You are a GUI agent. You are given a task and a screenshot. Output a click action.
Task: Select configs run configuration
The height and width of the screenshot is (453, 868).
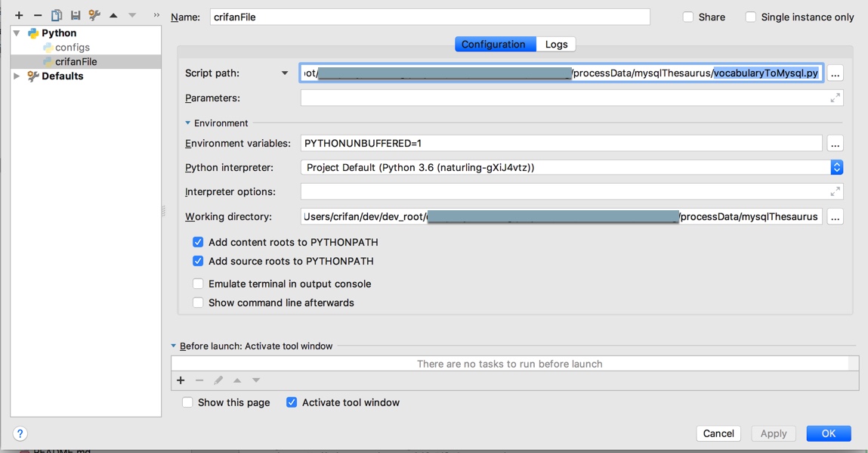72,48
